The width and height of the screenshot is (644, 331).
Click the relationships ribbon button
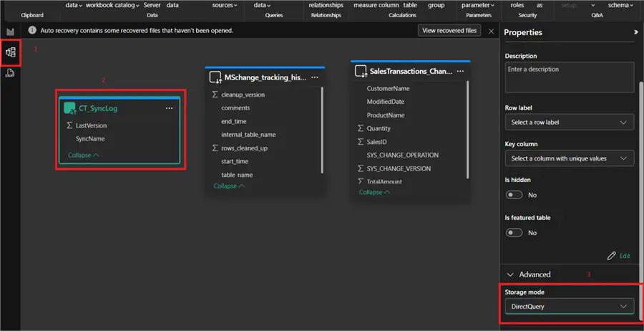(x=326, y=5)
